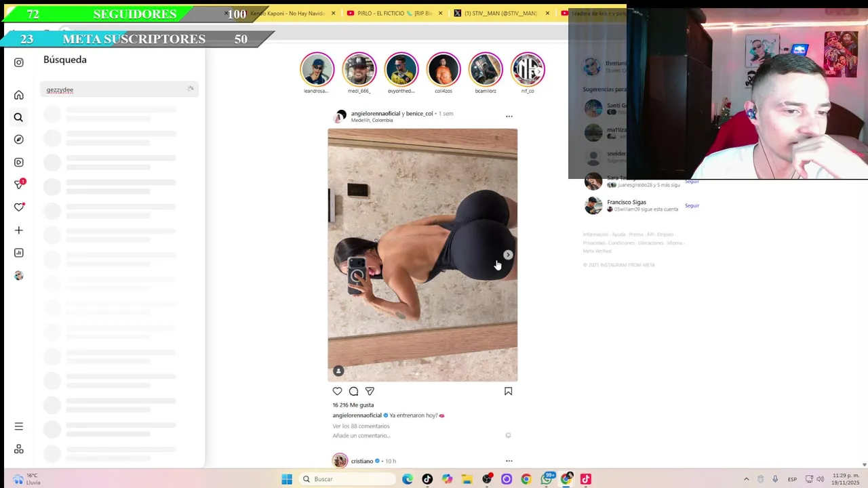
Task: Click Ver los 88 comentarios
Action: pos(361,426)
